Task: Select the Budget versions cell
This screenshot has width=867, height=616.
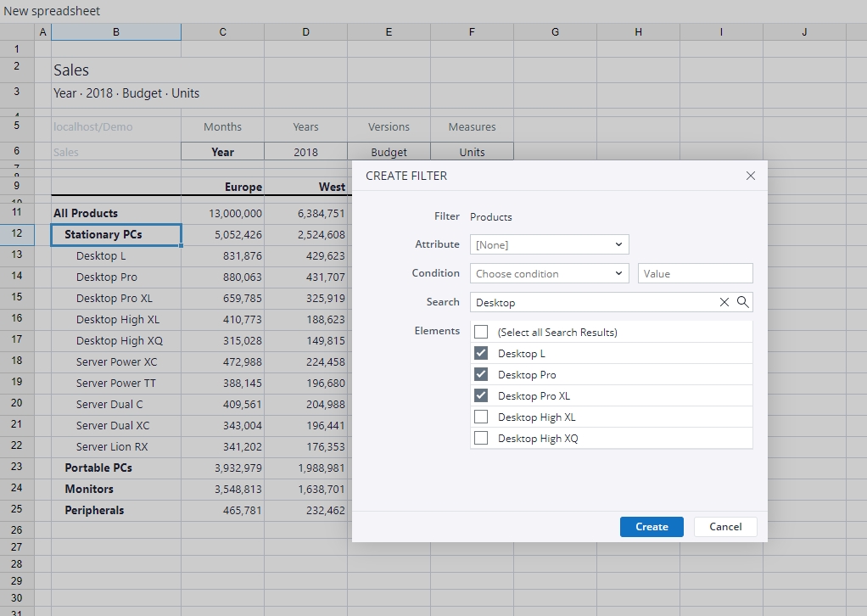Action: tap(389, 152)
